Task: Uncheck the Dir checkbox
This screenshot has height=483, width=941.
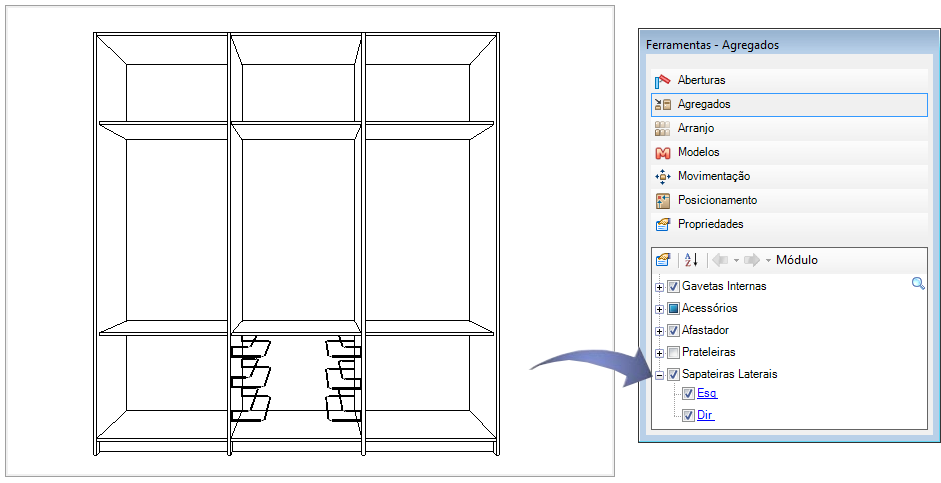Action: point(688,416)
